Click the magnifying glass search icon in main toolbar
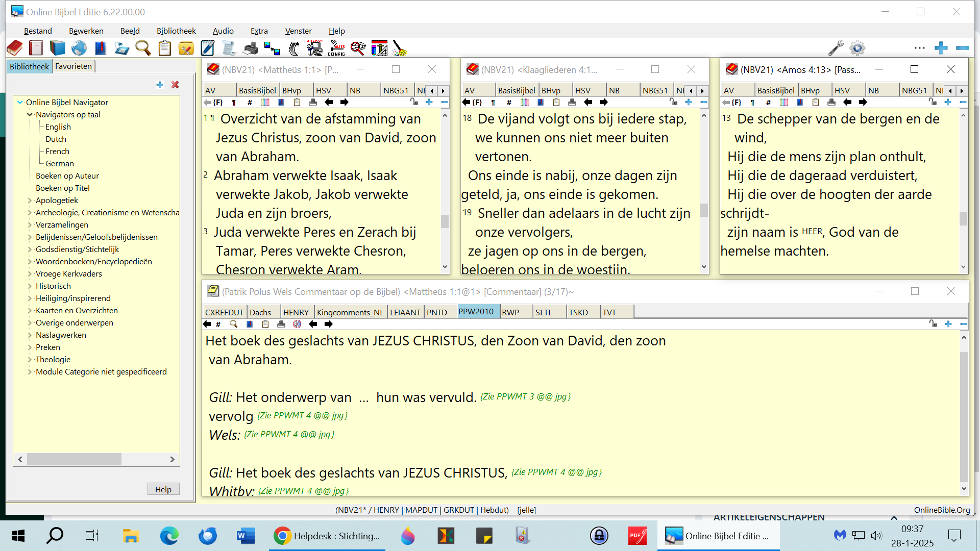 (143, 48)
